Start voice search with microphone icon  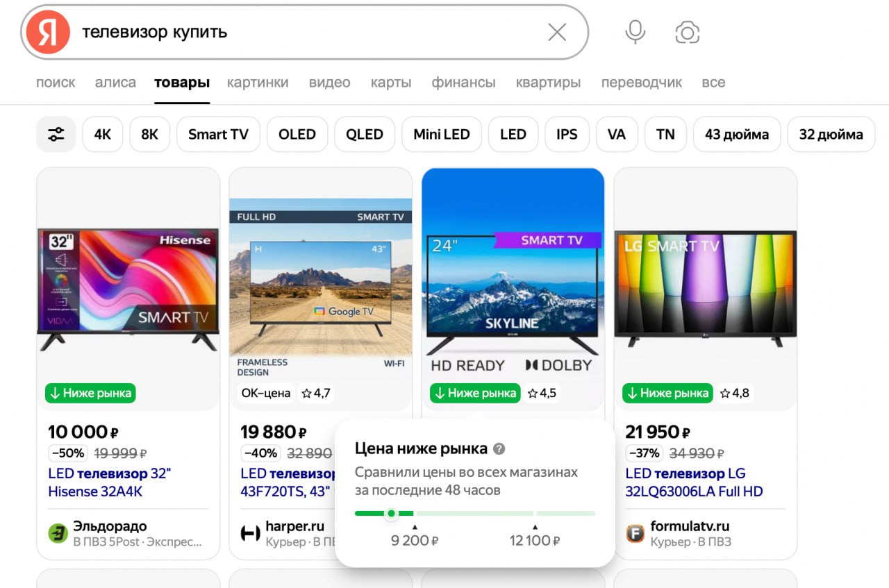635,32
